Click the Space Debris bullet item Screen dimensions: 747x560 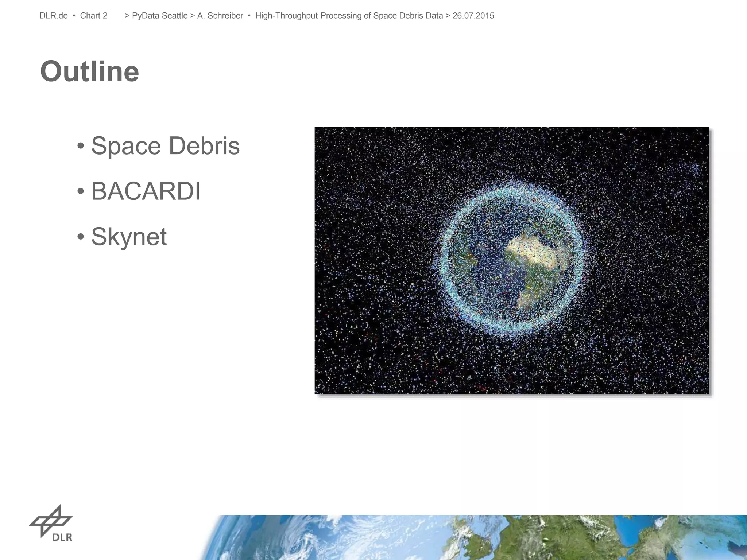point(165,146)
